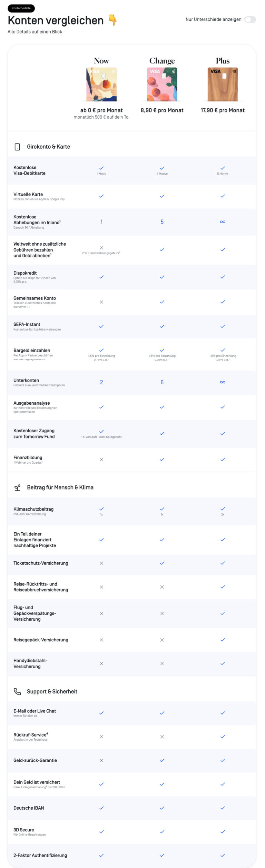Click the phone icon beside Support & Sicherheit

pos(17,691)
